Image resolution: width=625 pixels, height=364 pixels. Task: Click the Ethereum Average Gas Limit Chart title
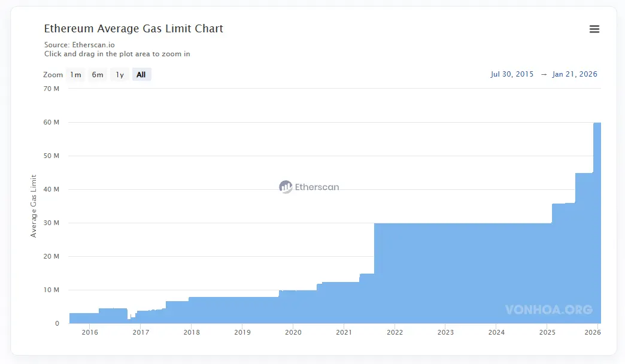pos(132,28)
